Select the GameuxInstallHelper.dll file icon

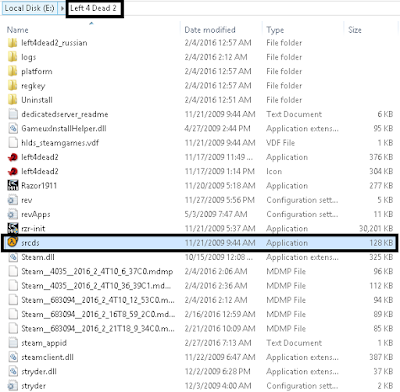(x=13, y=129)
